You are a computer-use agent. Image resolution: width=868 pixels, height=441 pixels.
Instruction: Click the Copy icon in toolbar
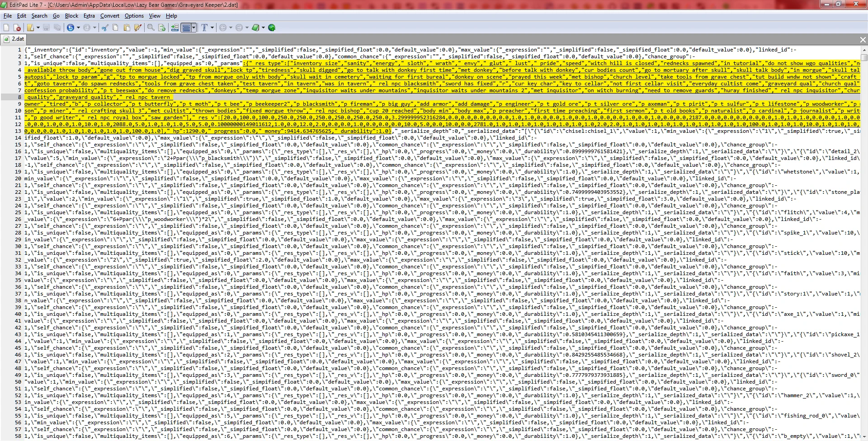pyautogui.click(x=115, y=28)
